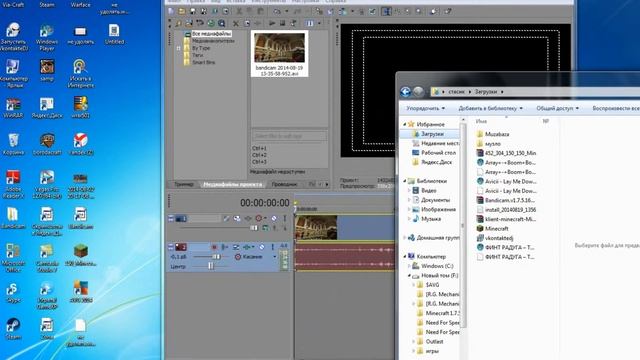Stop media preview with the stop icon
The height and width of the screenshot is (360, 640).
tap(282, 23)
